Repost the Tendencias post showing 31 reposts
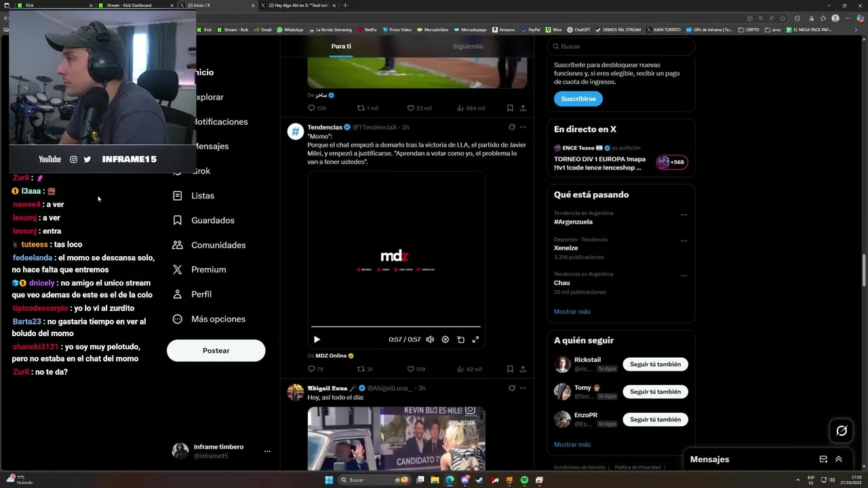868x488 pixels. coord(365,369)
